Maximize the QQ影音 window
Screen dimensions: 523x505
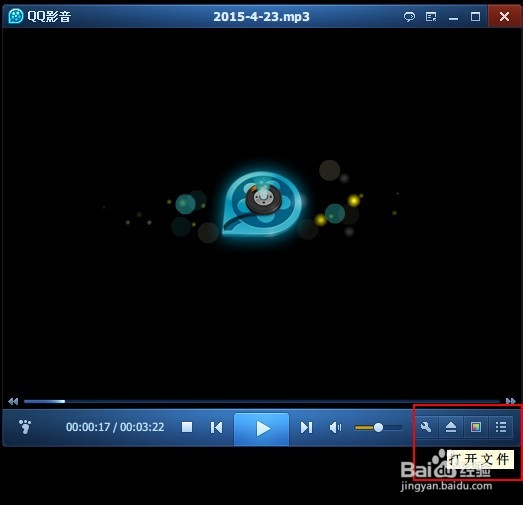click(x=475, y=16)
